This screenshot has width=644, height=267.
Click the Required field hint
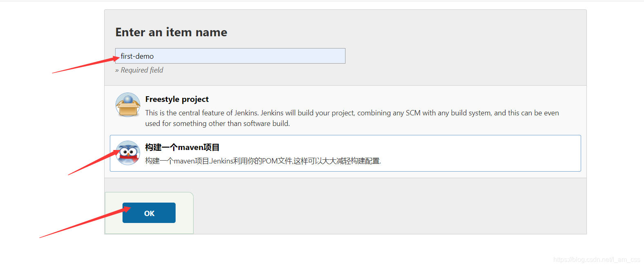139,70
